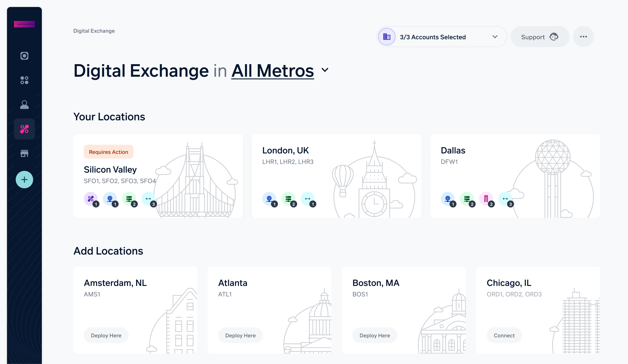Open the user profile sidebar icon

pyautogui.click(x=24, y=105)
